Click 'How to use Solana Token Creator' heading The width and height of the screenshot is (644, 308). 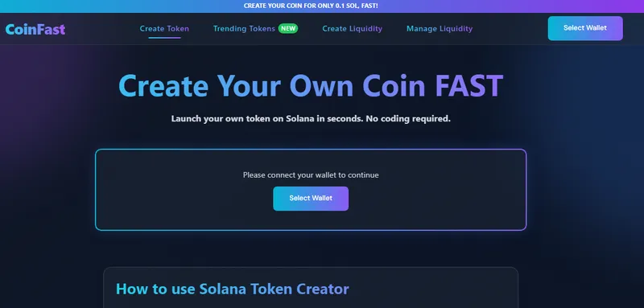(233, 290)
